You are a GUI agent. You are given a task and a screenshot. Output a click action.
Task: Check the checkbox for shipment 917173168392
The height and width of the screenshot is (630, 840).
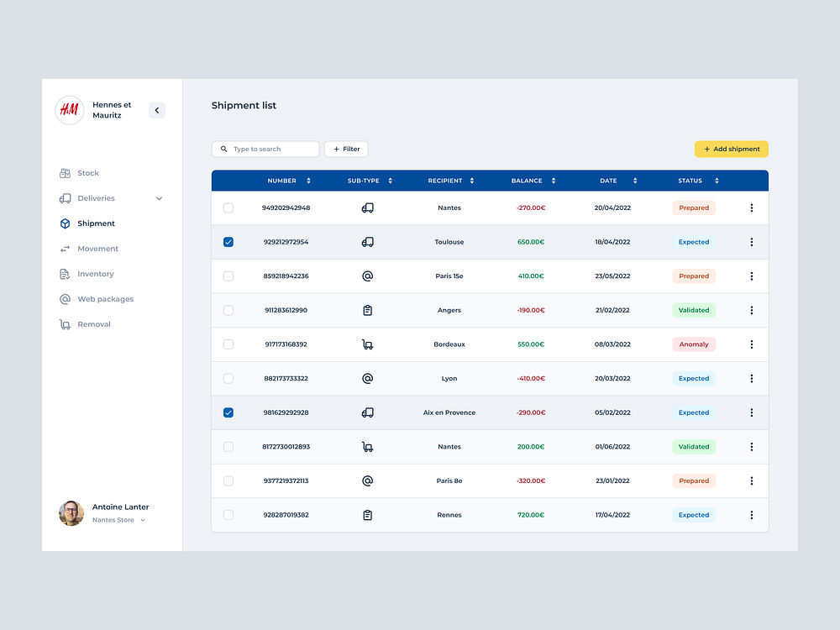228,344
